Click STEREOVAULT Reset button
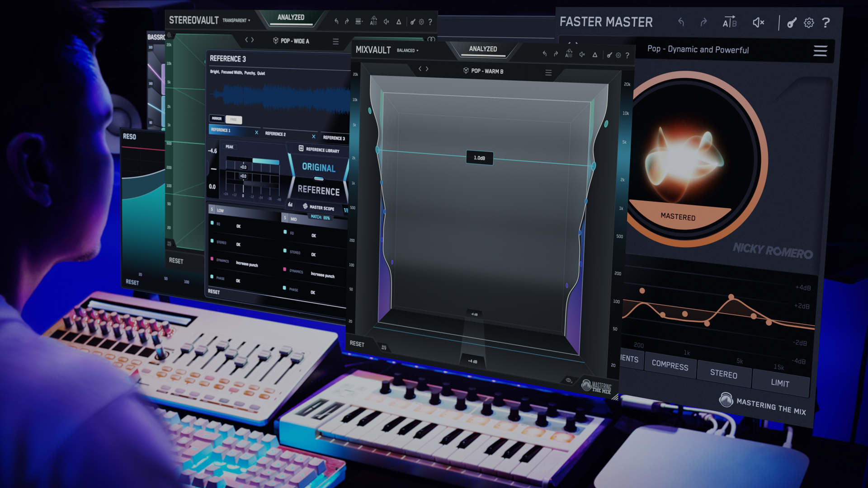Viewport: 868px width, 488px height. coord(176,261)
